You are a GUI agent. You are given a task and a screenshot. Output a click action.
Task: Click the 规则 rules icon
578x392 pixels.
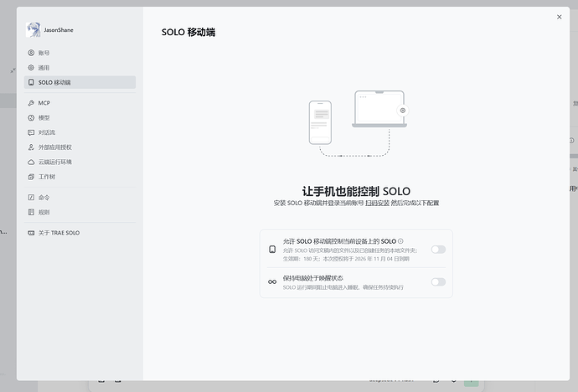pos(31,212)
